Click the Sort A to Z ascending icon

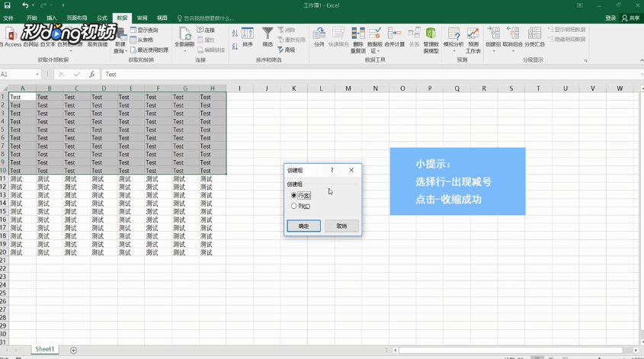click(x=235, y=34)
